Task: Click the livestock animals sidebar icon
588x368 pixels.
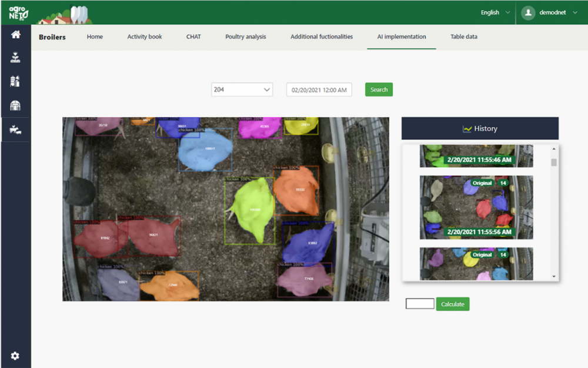Action: coord(15,130)
